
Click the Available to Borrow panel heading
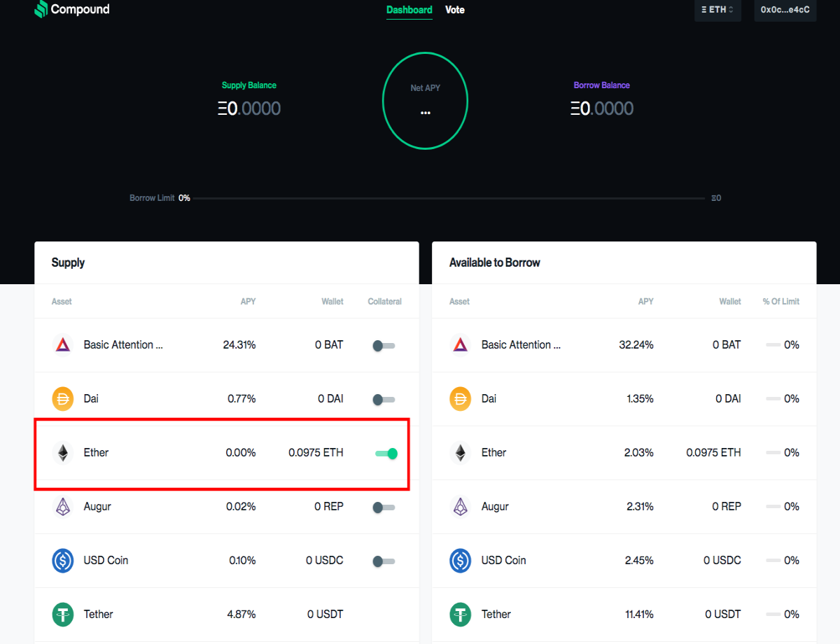click(495, 262)
